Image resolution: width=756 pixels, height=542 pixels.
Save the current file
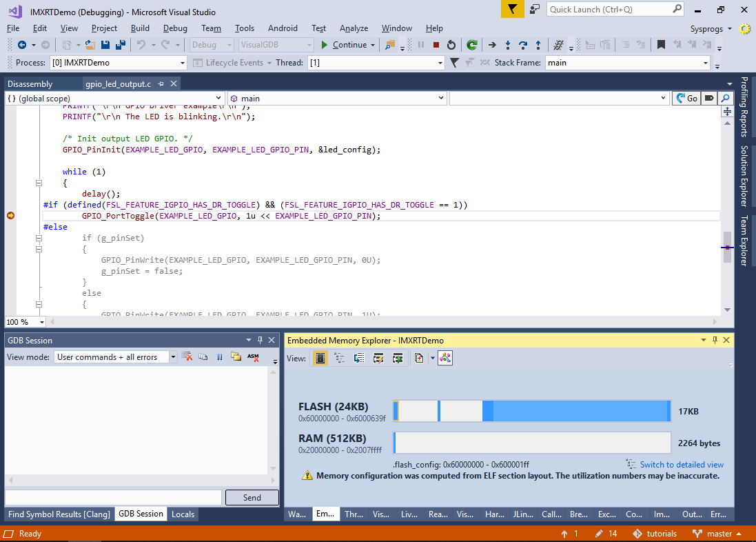click(x=105, y=45)
